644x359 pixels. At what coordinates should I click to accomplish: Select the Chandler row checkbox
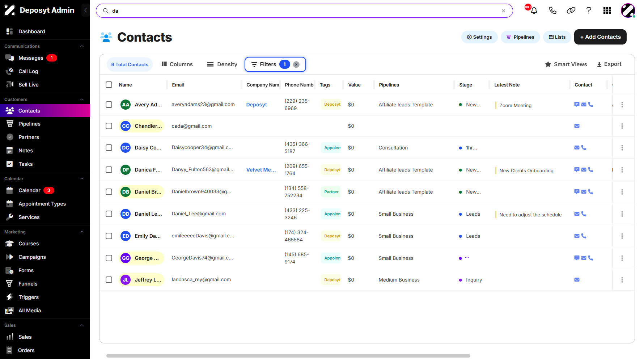pos(109,126)
